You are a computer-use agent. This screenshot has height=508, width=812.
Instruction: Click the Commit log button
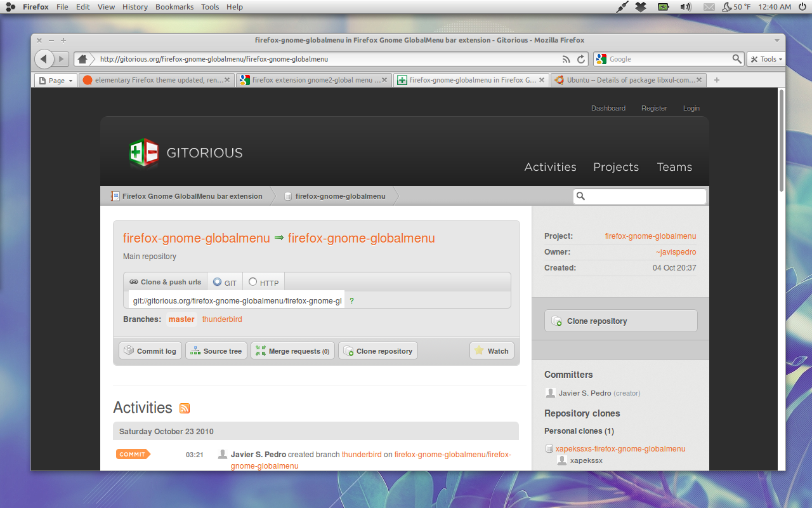tap(150, 351)
